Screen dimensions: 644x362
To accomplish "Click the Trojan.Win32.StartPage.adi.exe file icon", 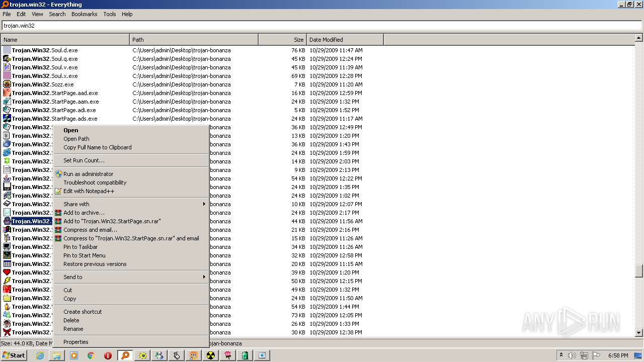I will click(x=7, y=110).
